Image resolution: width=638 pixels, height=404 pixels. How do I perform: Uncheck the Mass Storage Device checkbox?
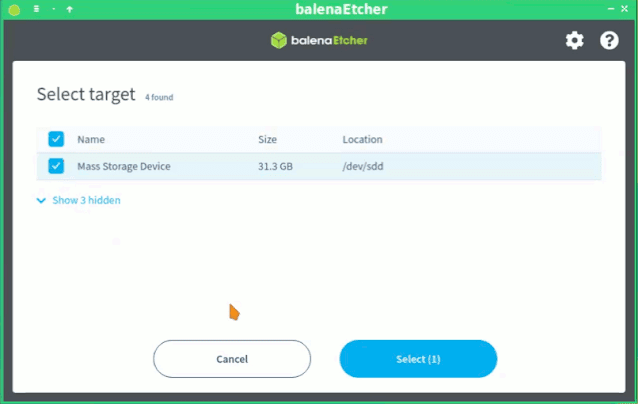pyautogui.click(x=56, y=166)
